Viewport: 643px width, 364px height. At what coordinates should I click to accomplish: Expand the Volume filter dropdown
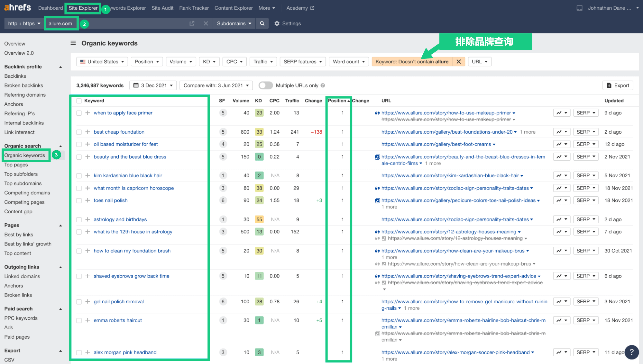tap(181, 62)
